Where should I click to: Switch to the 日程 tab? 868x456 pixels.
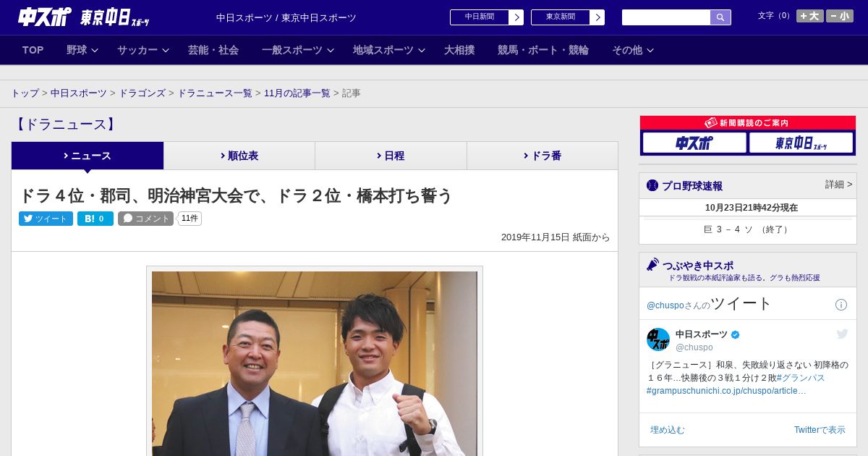tap(391, 156)
